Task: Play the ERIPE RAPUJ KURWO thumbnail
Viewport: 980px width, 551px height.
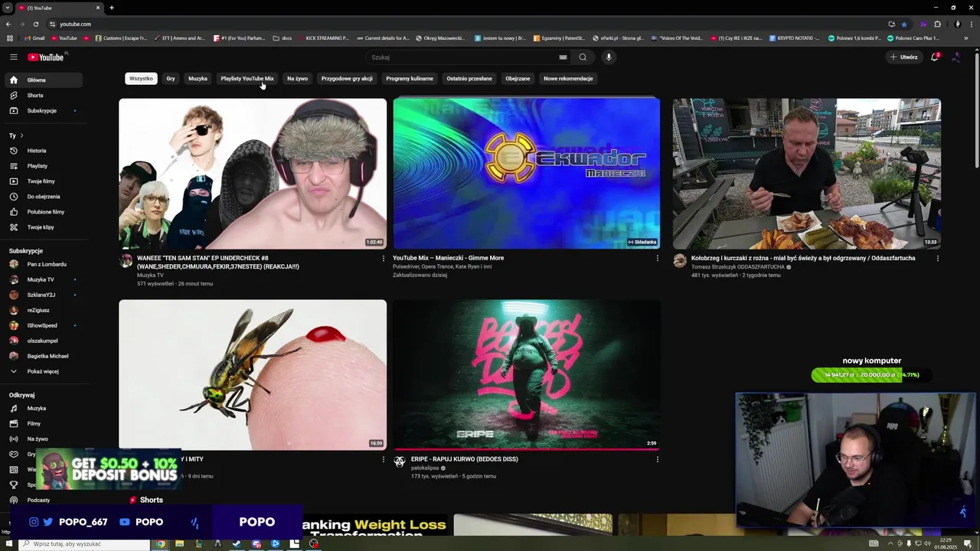Action: [x=526, y=374]
